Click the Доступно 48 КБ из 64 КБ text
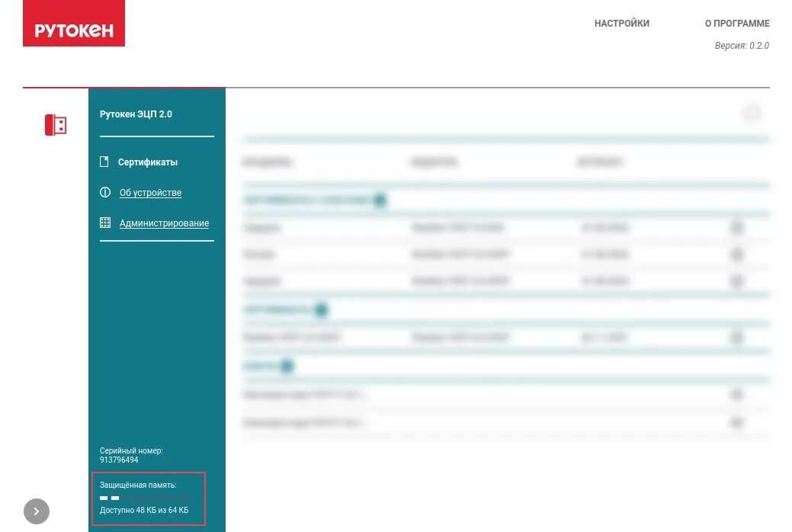Screen dimensions: 792x532 pyautogui.click(x=144, y=510)
